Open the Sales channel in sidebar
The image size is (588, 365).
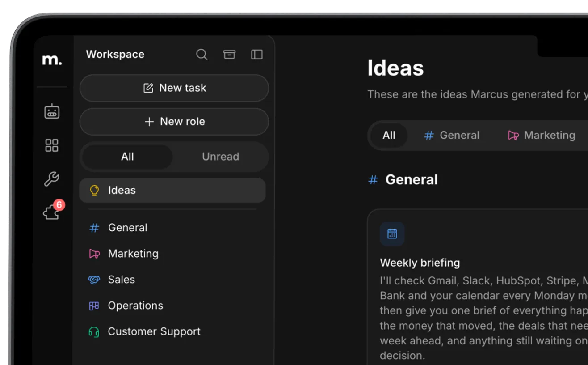click(x=172, y=280)
